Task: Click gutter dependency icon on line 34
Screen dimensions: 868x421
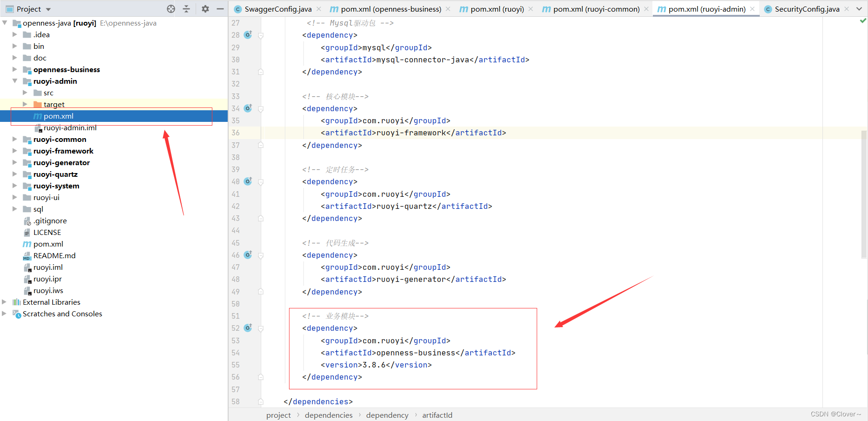Action: [x=248, y=108]
